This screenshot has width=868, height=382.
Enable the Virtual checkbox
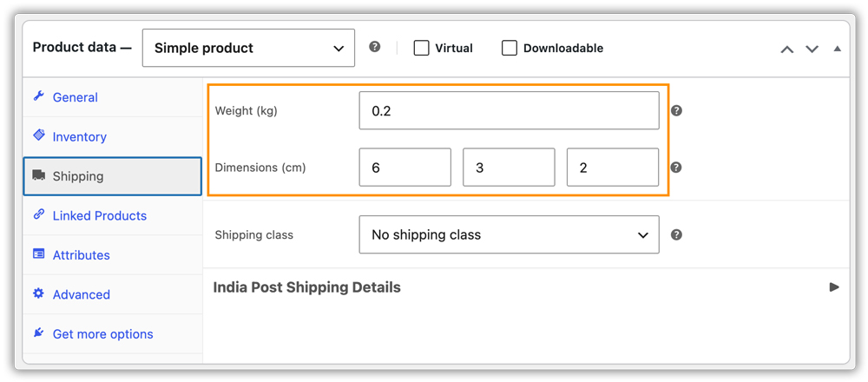[x=421, y=48]
